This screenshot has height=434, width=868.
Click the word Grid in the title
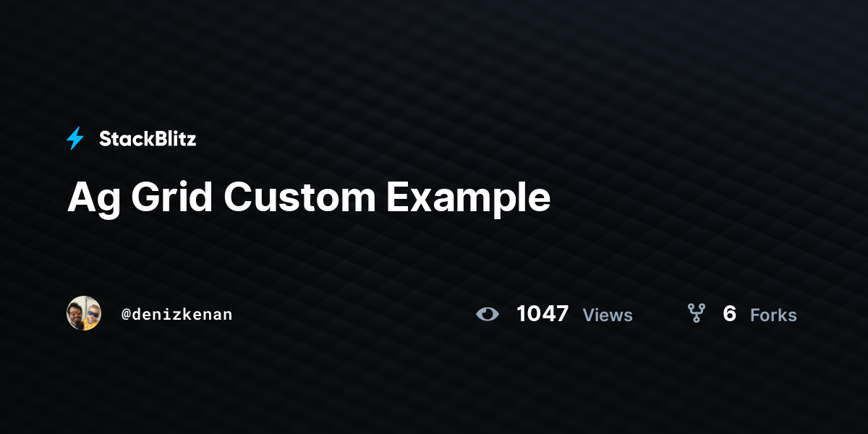click(x=172, y=197)
